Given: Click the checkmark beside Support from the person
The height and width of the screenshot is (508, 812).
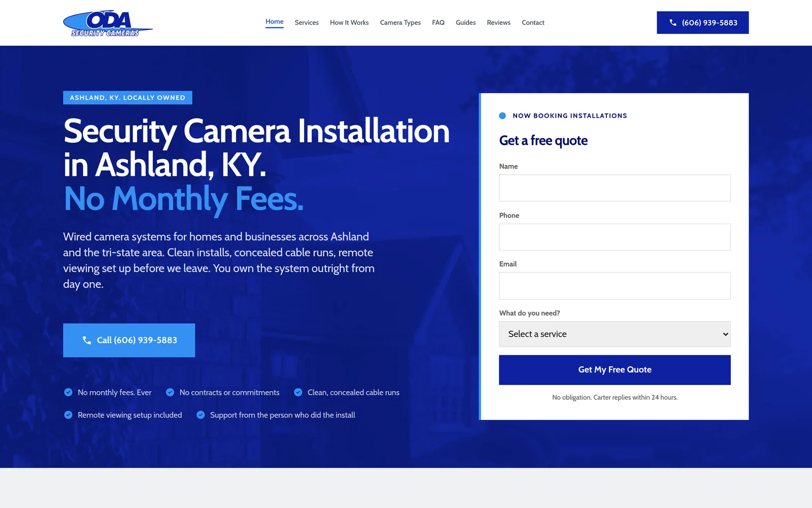Looking at the screenshot, I should point(200,415).
